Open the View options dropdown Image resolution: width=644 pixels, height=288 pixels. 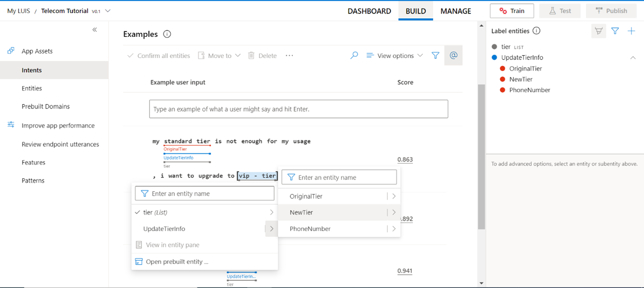click(x=395, y=55)
